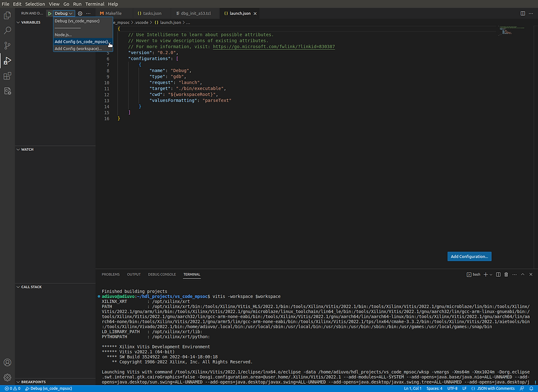Switch to the Makefile tab
The height and width of the screenshot is (392, 538).
[115, 13]
